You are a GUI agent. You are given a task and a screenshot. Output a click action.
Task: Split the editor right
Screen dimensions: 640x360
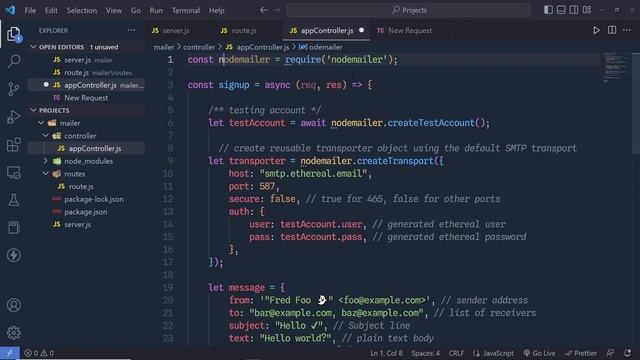612,30
